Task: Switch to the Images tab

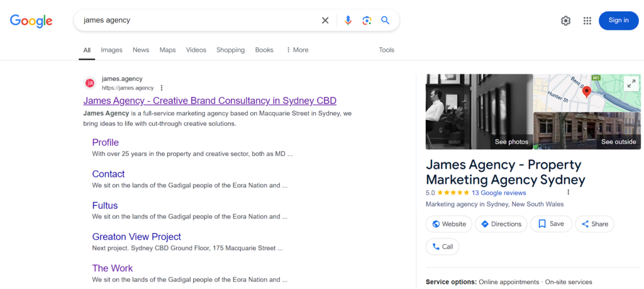Action: tap(111, 50)
